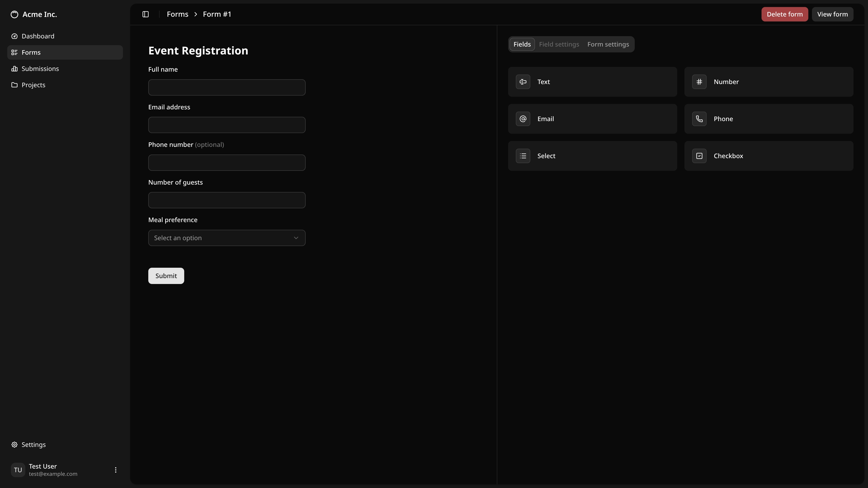Add a Select field using the list icon
Viewport: 868px width, 488px height.
[592, 156]
